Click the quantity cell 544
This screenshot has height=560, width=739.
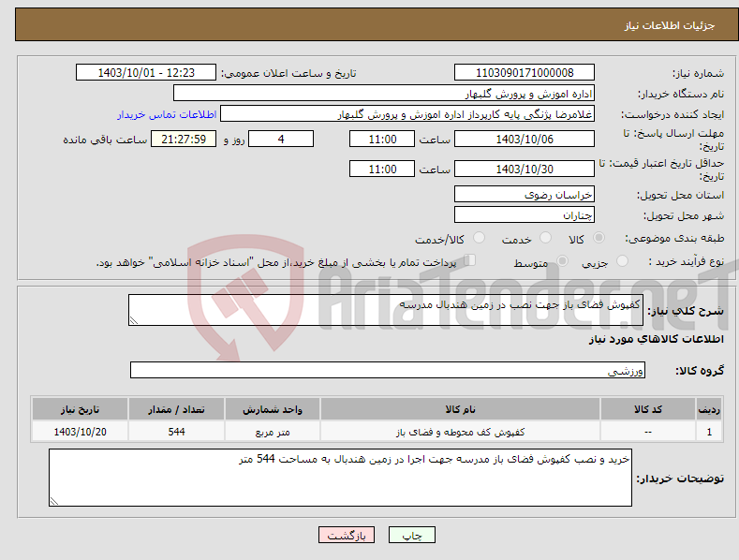(176, 432)
